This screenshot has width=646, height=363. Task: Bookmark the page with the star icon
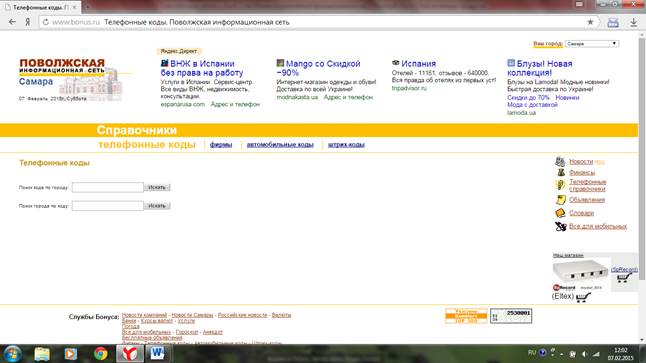tap(590, 22)
